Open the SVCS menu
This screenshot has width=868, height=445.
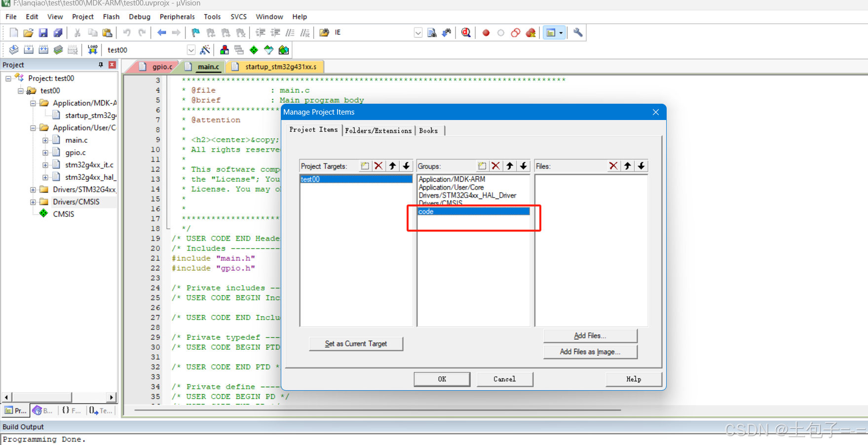coord(238,17)
